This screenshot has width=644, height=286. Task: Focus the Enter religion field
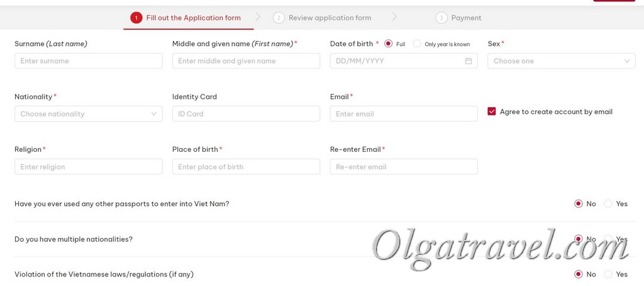point(88,167)
